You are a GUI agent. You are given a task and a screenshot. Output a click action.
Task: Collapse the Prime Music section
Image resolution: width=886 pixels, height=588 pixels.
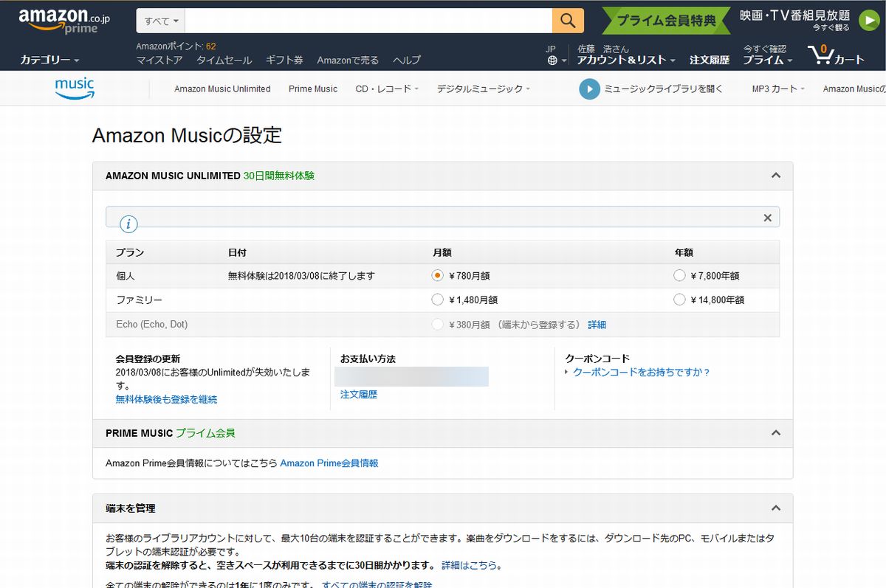point(775,433)
